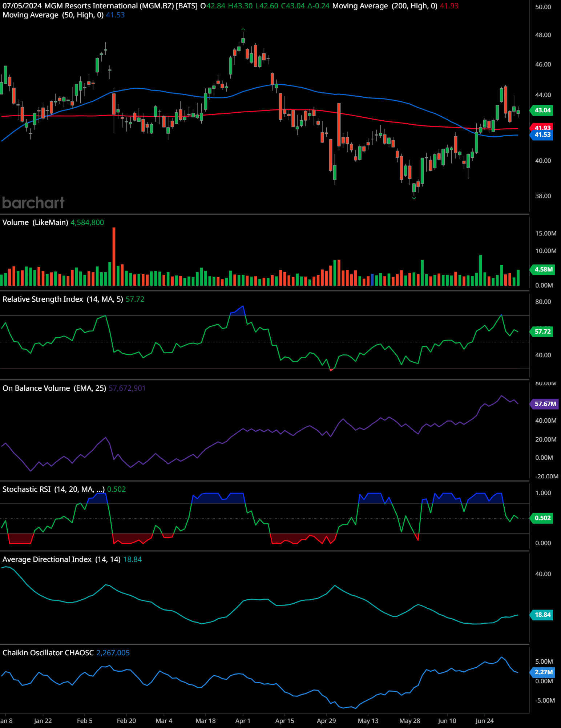The image size is (561, 728).
Task: Click the May 13 date axis label
Action: click(x=368, y=721)
